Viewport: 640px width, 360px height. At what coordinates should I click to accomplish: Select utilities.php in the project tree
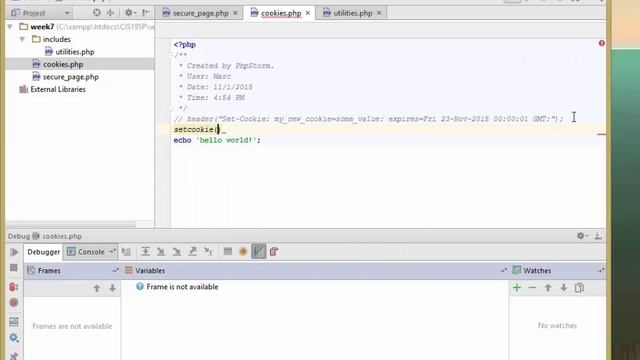[75, 52]
